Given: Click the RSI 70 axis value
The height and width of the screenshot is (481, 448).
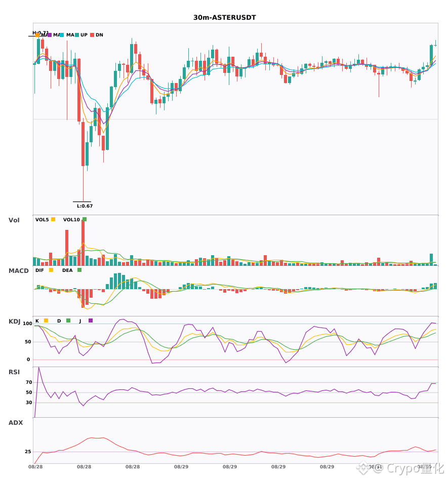Looking at the screenshot, I should pos(29,382).
